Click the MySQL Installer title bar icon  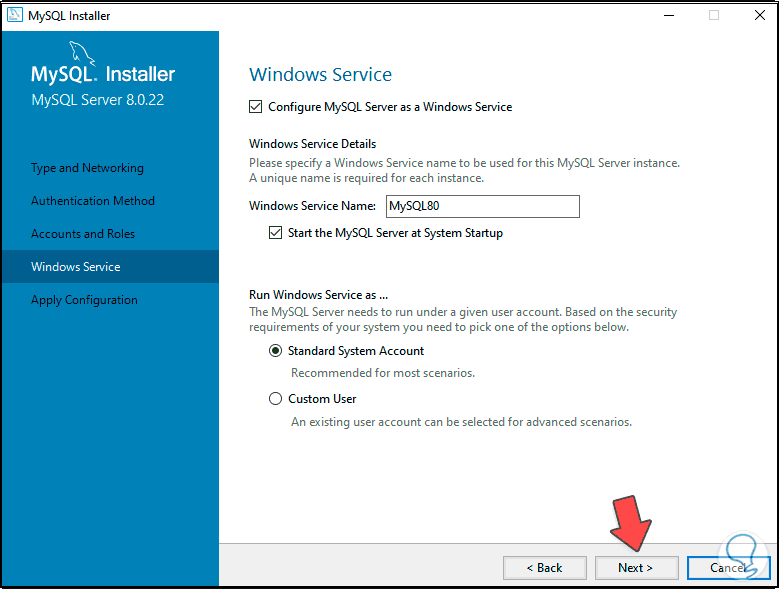tap(14, 15)
